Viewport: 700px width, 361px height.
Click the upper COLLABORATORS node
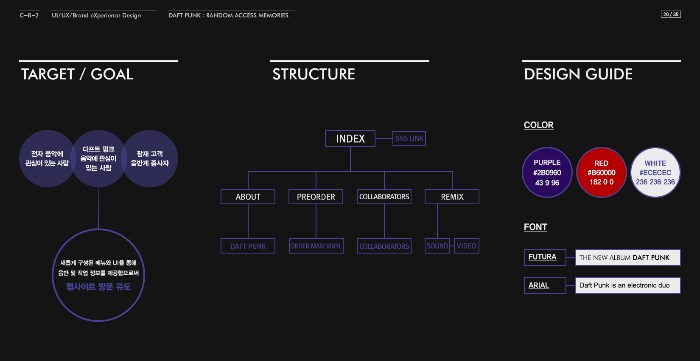coord(384,197)
